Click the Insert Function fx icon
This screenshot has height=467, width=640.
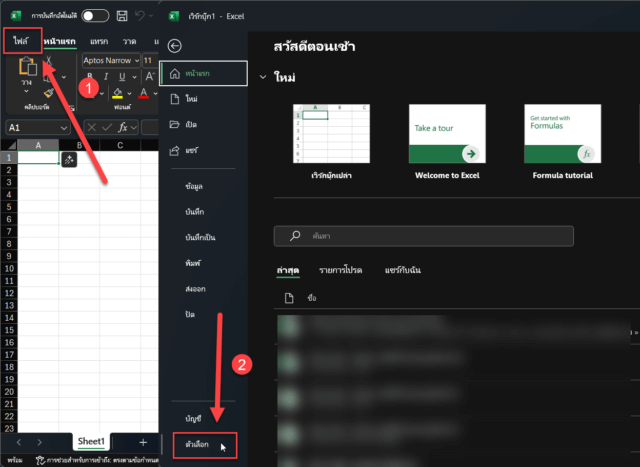point(122,128)
